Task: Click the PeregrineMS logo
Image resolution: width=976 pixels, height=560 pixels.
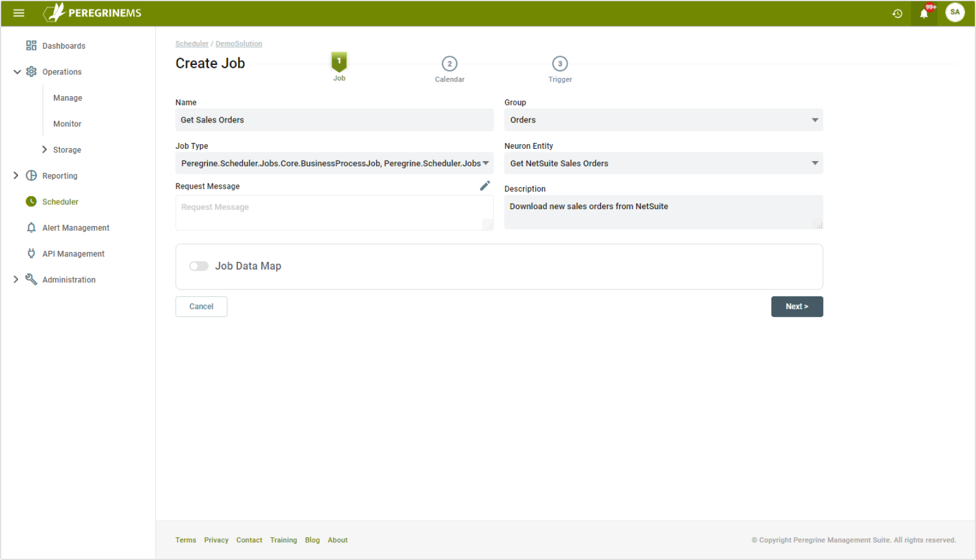Action: click(x=93, y=13)
